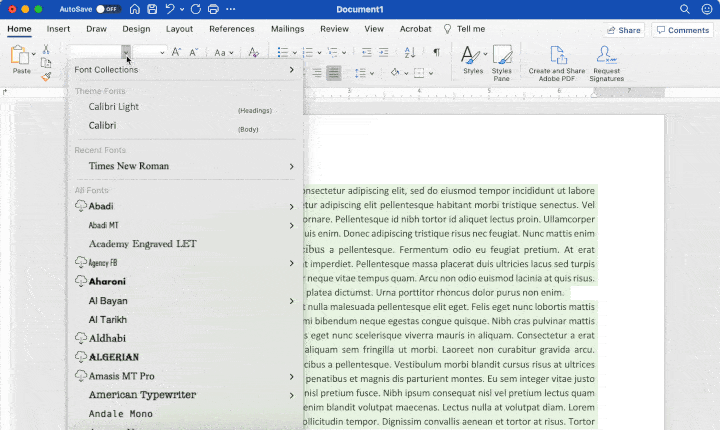Click the Borders icon
The height and width of the screenshot is (430, 720).
(419, 73)
